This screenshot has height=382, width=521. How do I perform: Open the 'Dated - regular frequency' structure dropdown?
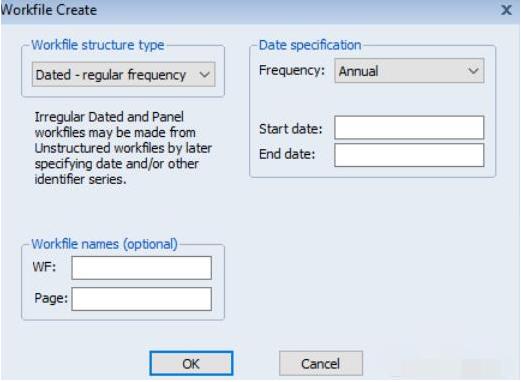pos(124,75)
